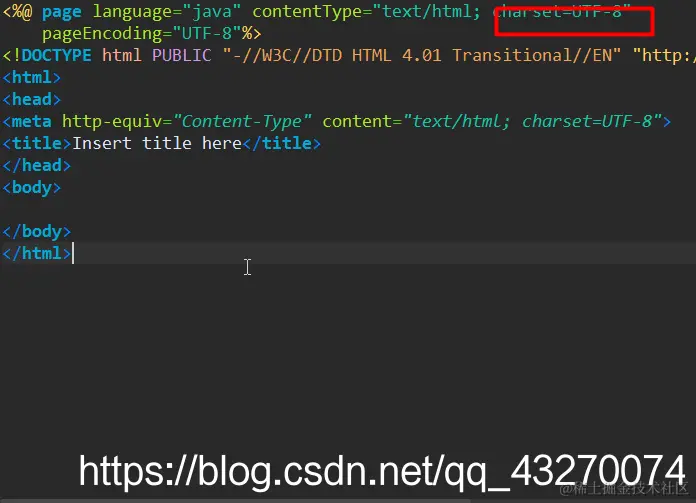Click pageEncoding="UTF-8" on line two
The image size is (696, 503).
click(x=142, y=34)
